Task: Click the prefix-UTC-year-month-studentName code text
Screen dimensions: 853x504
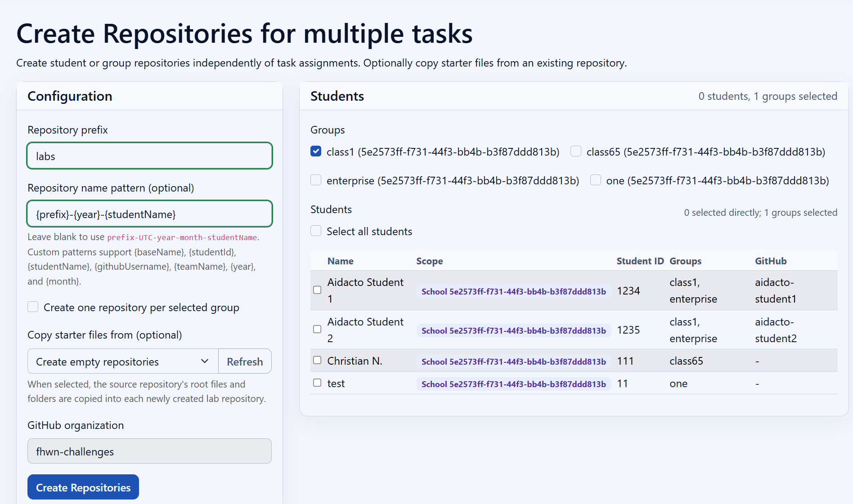Action: [x=182, y=237]
